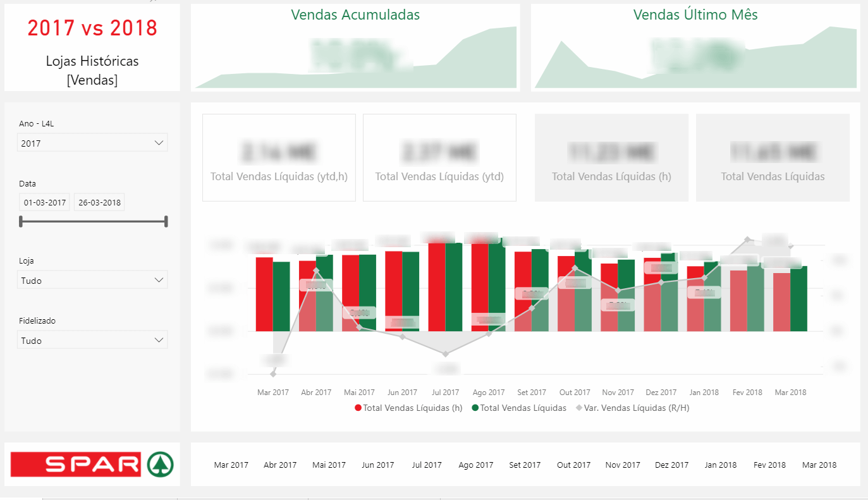Select the 'Total Vendas Líquidas (h)' KPI card
This screenshot has height=500, width=868.
611,157
